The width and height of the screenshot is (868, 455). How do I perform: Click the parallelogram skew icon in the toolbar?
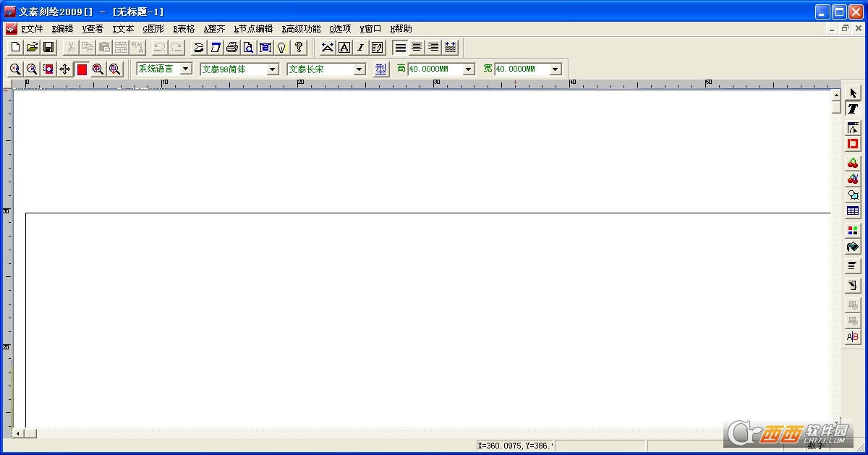point(215,48)
